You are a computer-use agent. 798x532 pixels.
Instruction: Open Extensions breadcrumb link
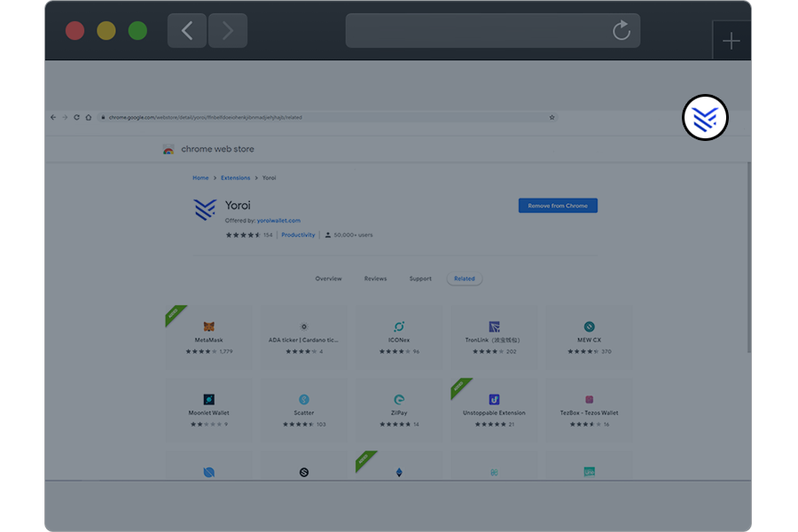tap(235, 177)
